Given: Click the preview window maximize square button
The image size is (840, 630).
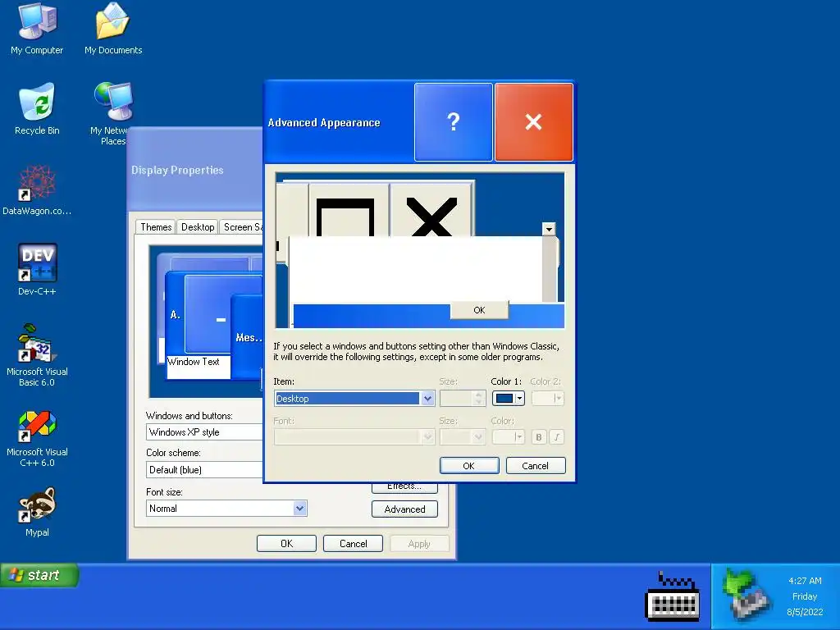Looking at the screenshot, I should point(349,210).
